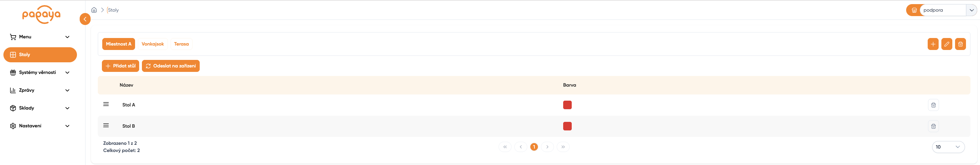This screenshot has width=980, height=165.
Task: Click Odeslat na zařízení button
Action: click(x=170, y=66)
